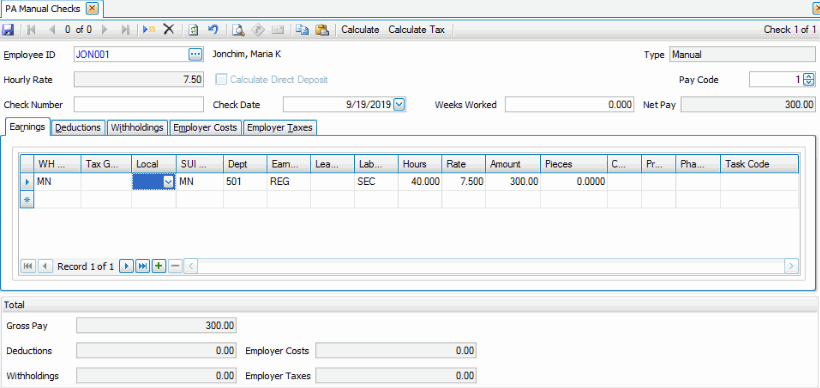
Task: Click the Calculate Tax button
Action: pos(416,30)
